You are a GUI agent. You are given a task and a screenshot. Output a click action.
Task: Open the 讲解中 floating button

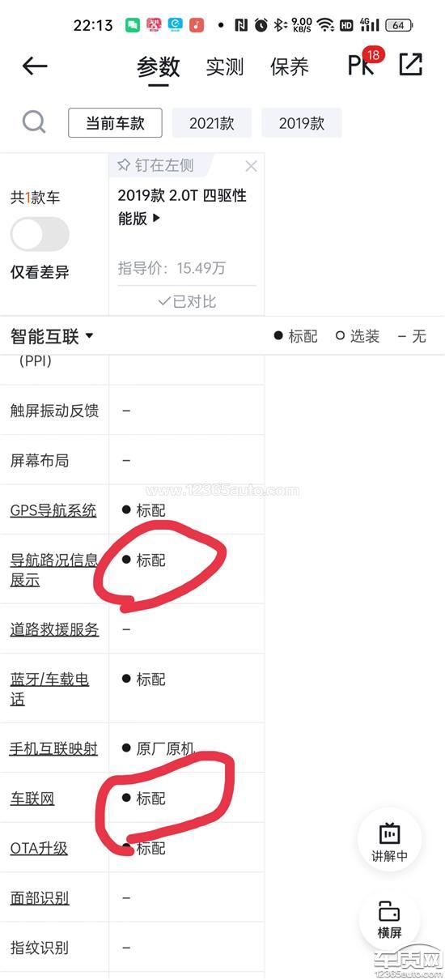tap(390, 841)
